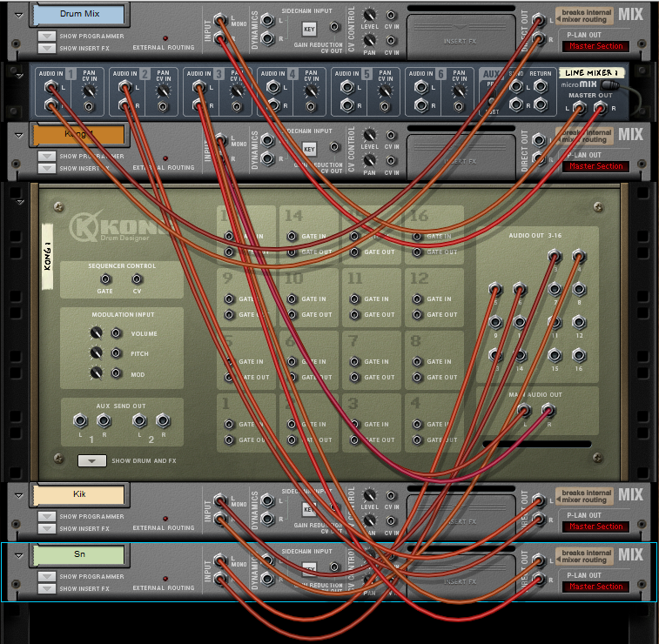Screen dimensions: 659x644
Task: Click the Volume modulation input knob on Kong
Action: (x=96, y=333)
